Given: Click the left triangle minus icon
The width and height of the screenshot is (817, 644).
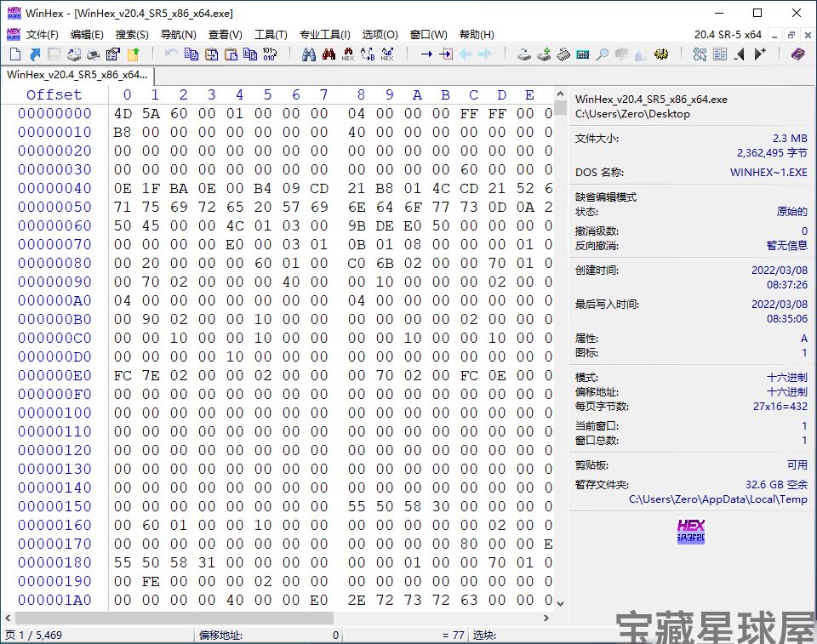Looking at the screenshot, I should pos(740,54).
